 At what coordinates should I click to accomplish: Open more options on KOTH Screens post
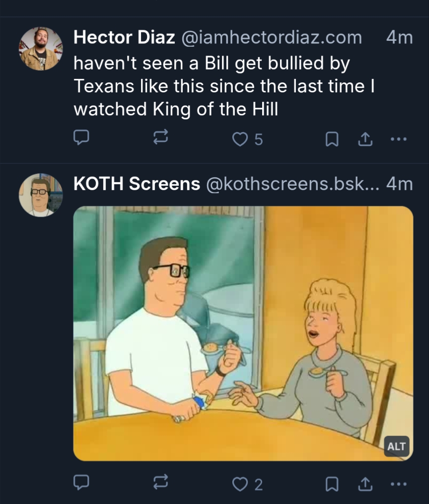[398, 484]
